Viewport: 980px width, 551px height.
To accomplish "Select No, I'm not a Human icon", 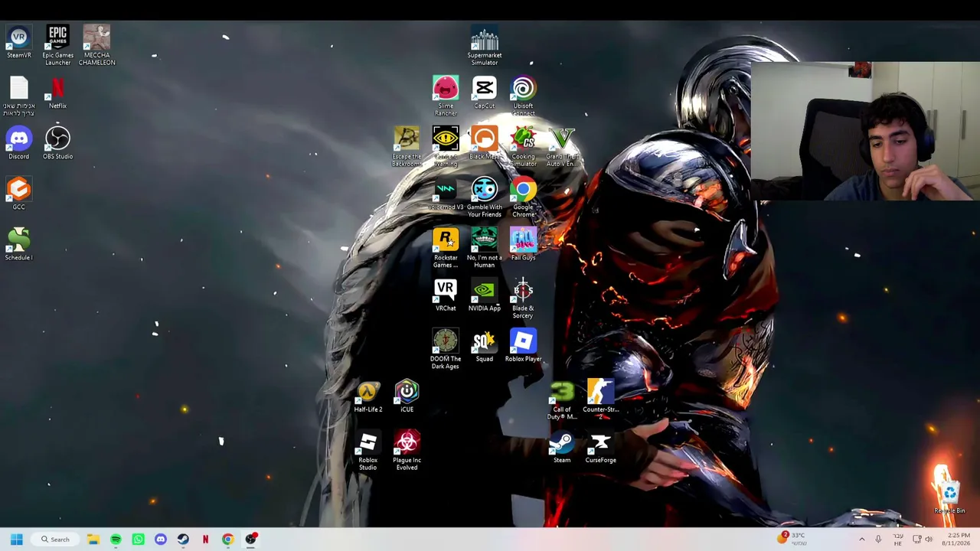I will point(485,248).
